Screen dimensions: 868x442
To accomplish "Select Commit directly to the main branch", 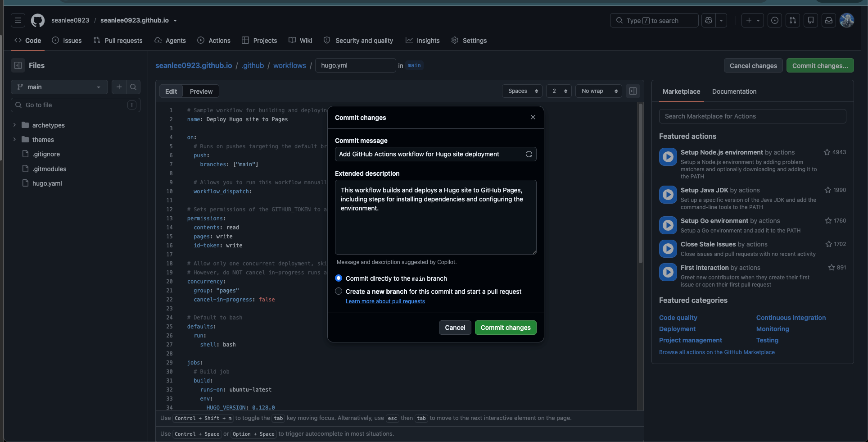I will 339,278.
